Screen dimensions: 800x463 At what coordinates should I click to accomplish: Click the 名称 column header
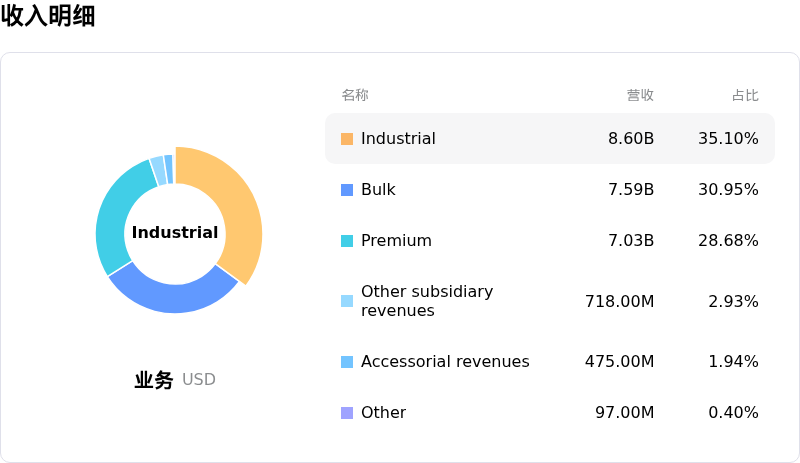(355, 95)
